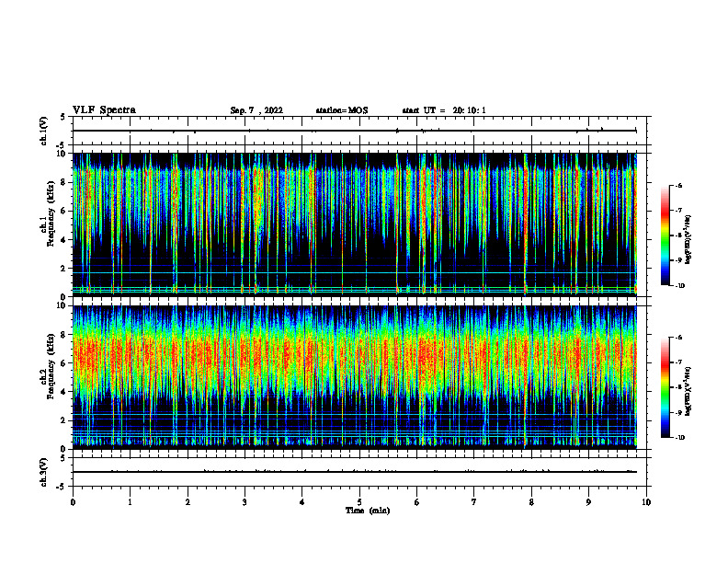Image resolution: width=728 pixels, height=563 pixels.
Task: Select the "Time (min)" x-axis label
Action: (368, 511)
